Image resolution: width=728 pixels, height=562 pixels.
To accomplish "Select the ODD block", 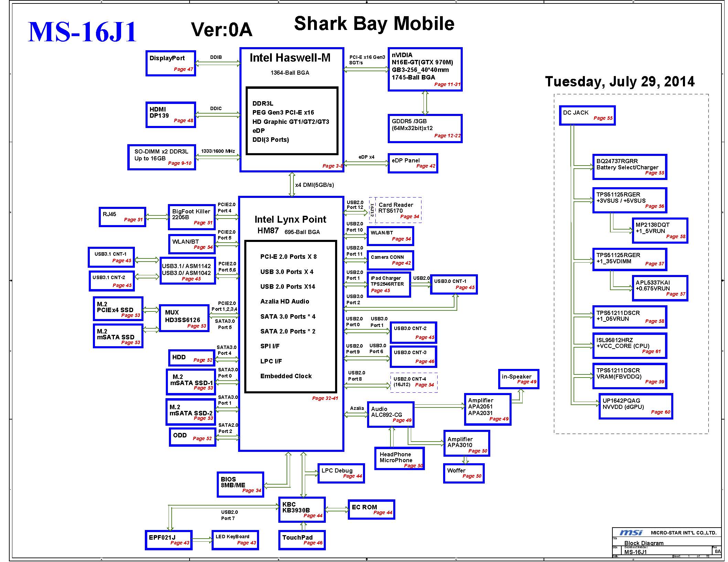I will coord(192,437).
